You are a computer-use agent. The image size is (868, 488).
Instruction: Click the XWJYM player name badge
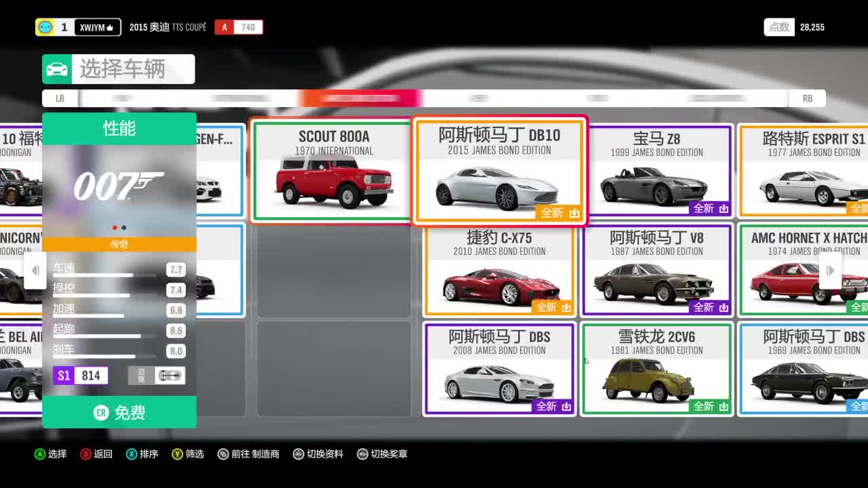click(96, 27)
